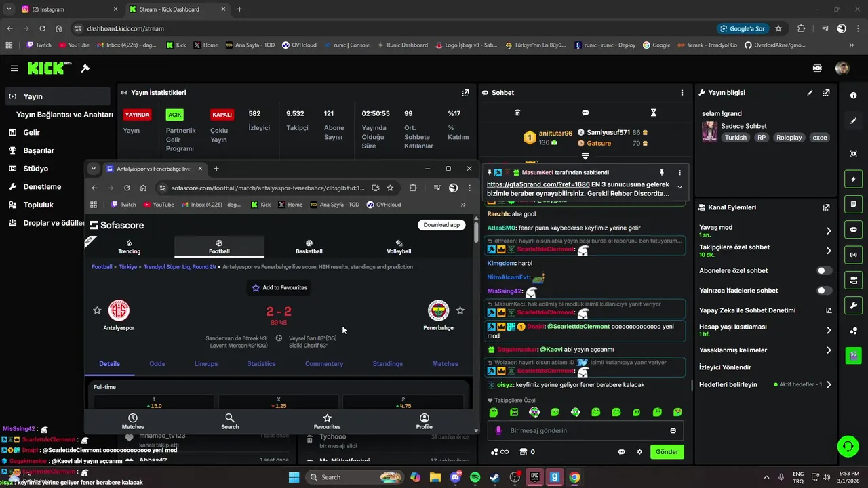The height and width of the screenshot is (488, 868).
Task: Select the Basketball tab in Sofascore
Action: click(x=309, y=247)
